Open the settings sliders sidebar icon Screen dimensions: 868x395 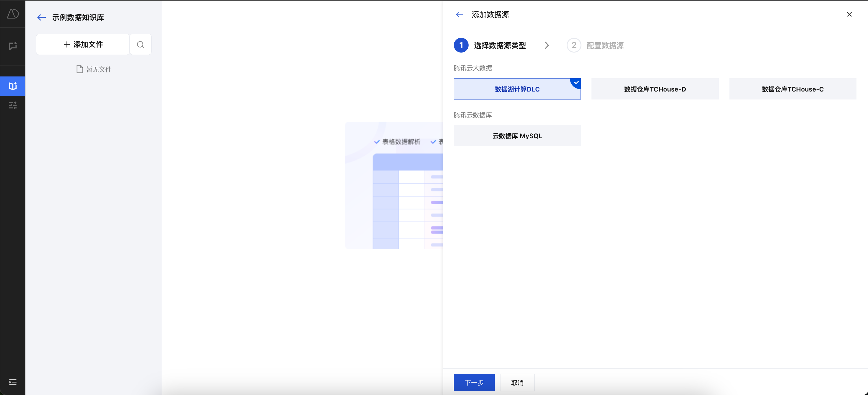(x=13, y=105)
